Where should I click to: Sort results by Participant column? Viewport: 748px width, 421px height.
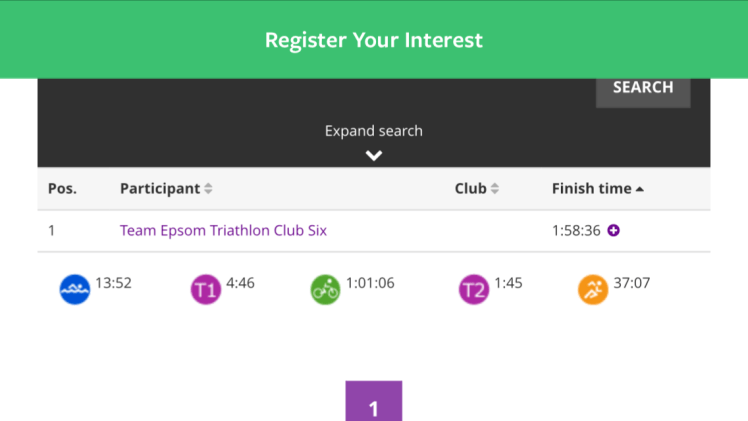point(166,188)
